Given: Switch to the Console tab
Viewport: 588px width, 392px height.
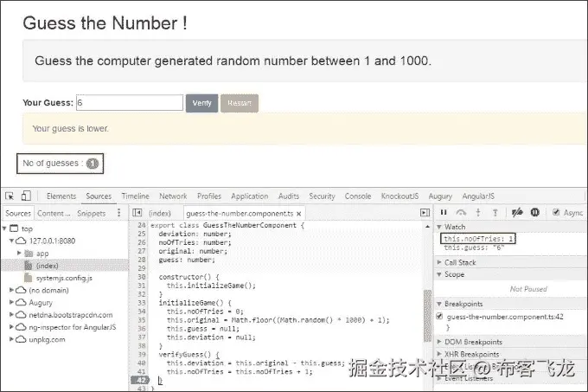Looking at the screenshot, I should [x=358, y=196].
